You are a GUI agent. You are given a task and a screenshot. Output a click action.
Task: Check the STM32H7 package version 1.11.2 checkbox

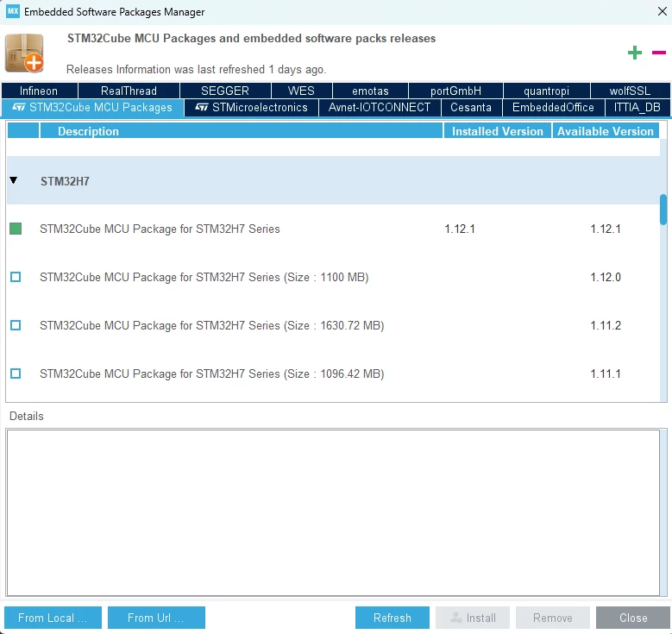point(16,325)
